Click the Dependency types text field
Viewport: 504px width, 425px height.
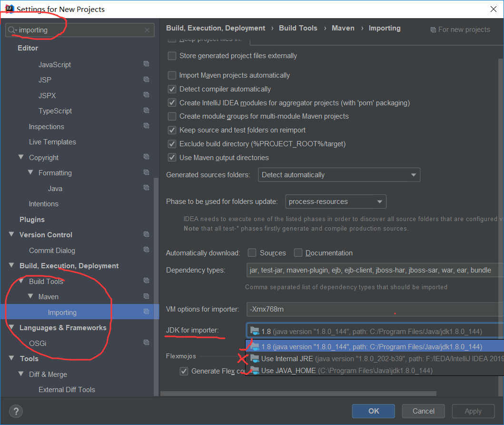point(375,270)
